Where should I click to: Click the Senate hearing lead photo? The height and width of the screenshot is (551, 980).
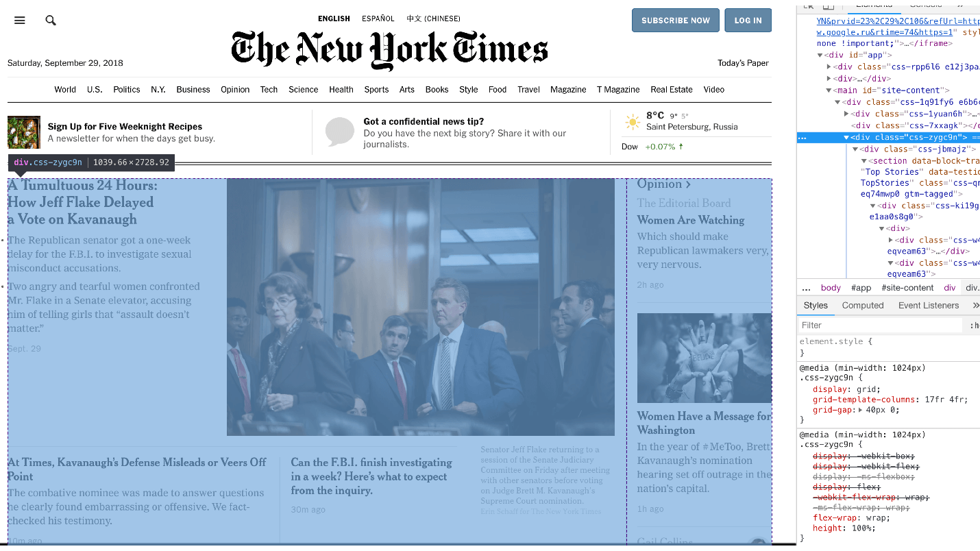click(421, 307)
